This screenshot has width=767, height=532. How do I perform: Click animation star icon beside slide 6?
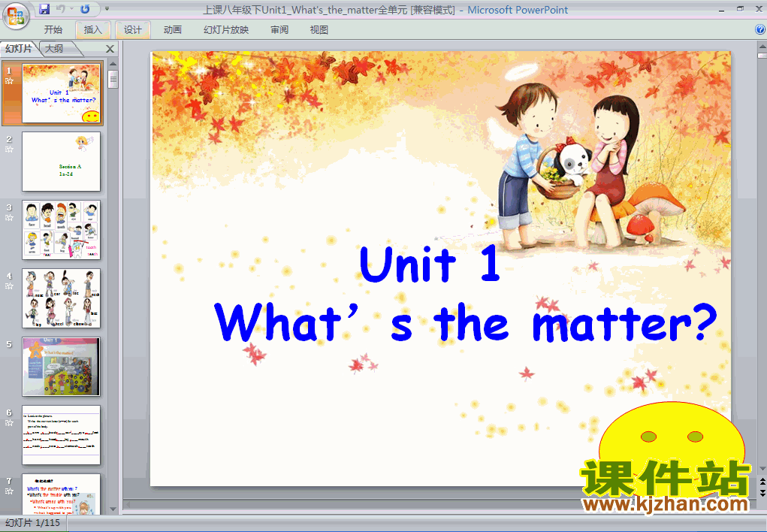pyautogui.click(x=9, y=423)
